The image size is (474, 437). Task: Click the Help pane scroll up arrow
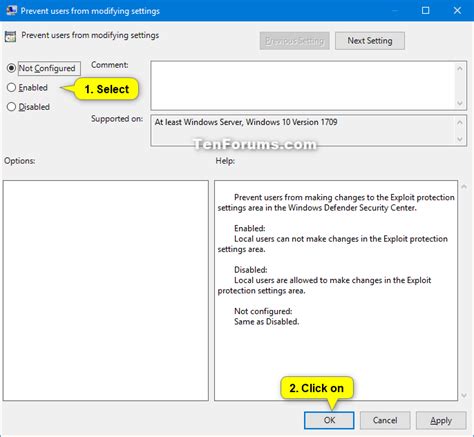pyautogui.click(x=464, y=187)
